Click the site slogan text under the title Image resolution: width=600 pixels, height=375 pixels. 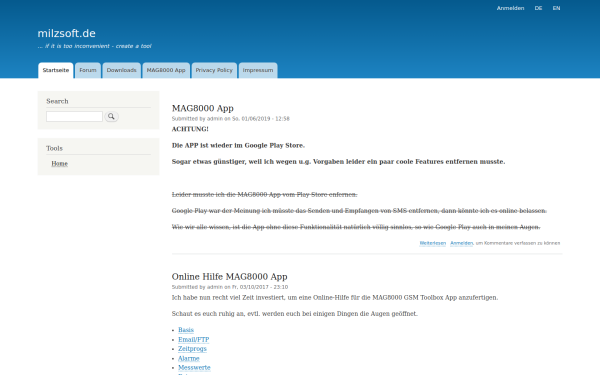coord(95,46)
